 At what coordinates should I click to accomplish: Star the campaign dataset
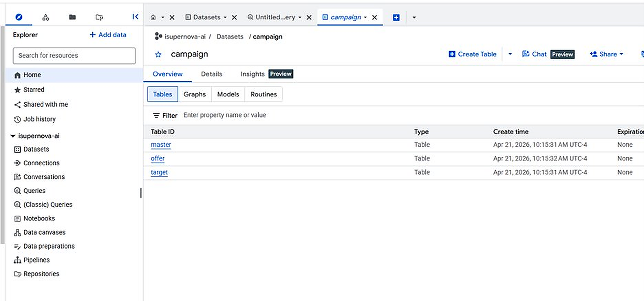coord(158,54)
